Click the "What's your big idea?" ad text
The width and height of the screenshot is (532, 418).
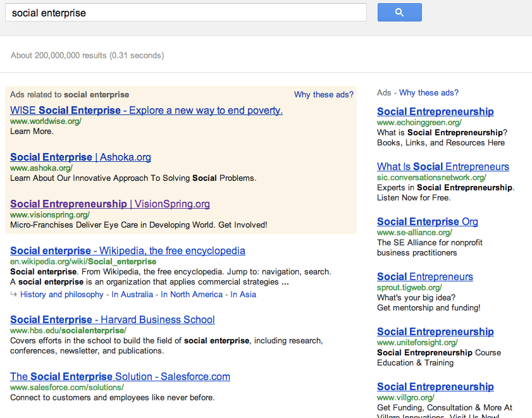coord(416,298)
